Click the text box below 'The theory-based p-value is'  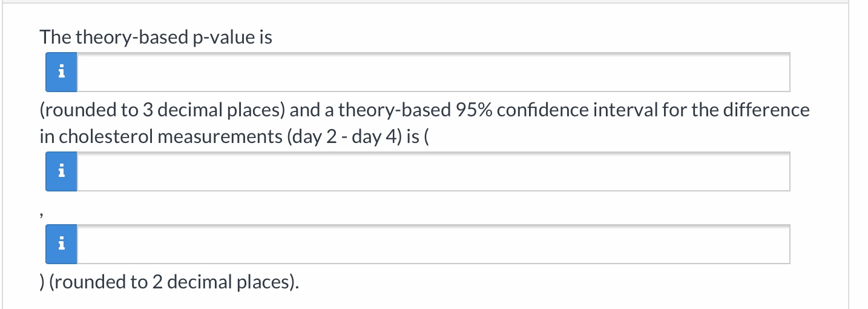(x=433, y=73)
